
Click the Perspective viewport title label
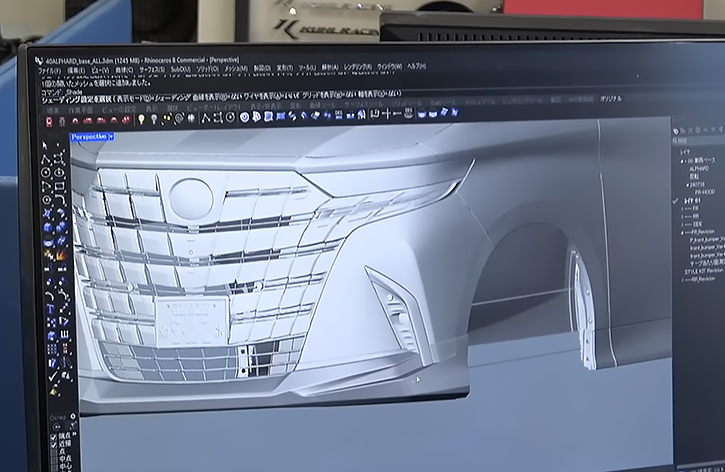click(90, 137)
